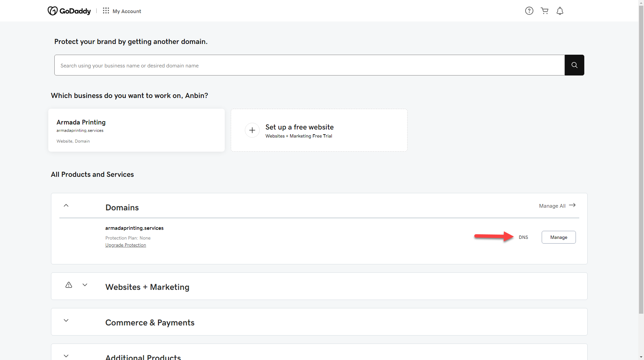Click the warning icon on Websites + Marketing

[69, 285]
